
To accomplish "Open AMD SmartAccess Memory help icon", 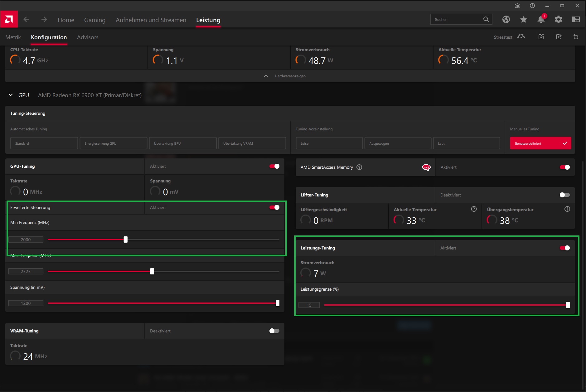I will pos(359,167).
